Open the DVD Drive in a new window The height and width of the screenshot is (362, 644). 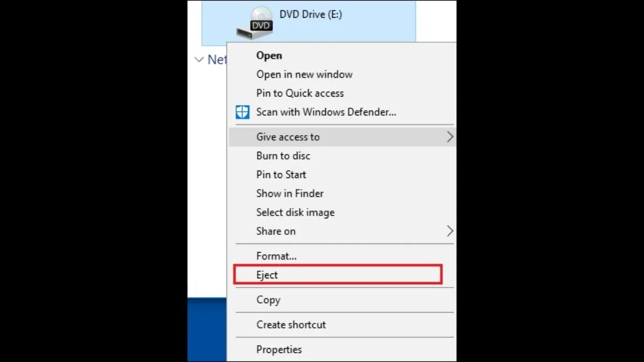point(304,74)
